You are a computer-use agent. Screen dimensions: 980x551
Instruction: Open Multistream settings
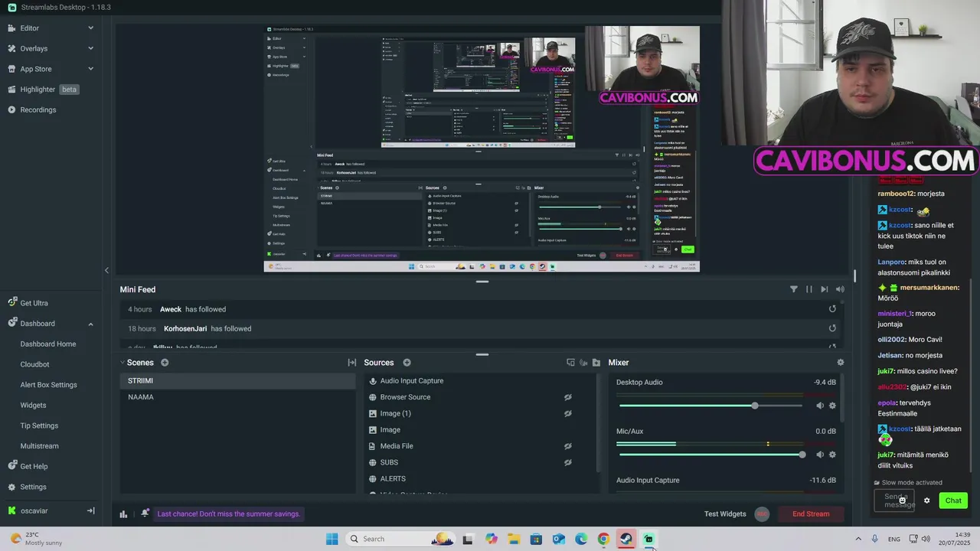[39, 446]
